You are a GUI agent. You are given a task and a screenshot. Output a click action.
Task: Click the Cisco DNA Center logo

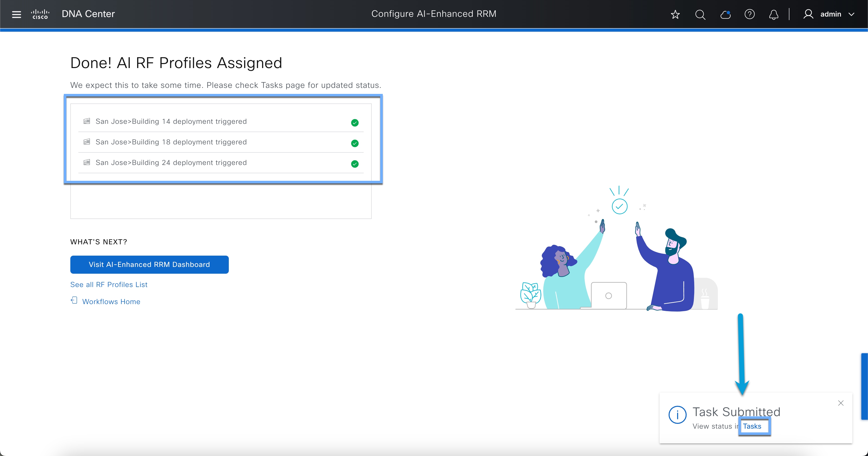point(40,14)
